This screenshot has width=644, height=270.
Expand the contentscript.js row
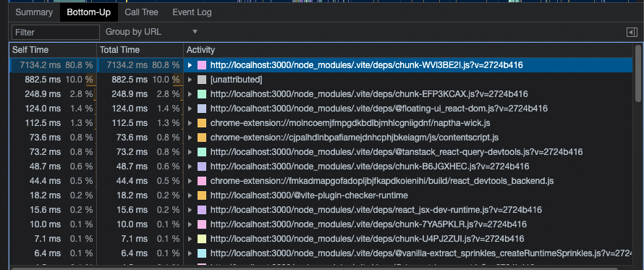[x=190, y=138]
